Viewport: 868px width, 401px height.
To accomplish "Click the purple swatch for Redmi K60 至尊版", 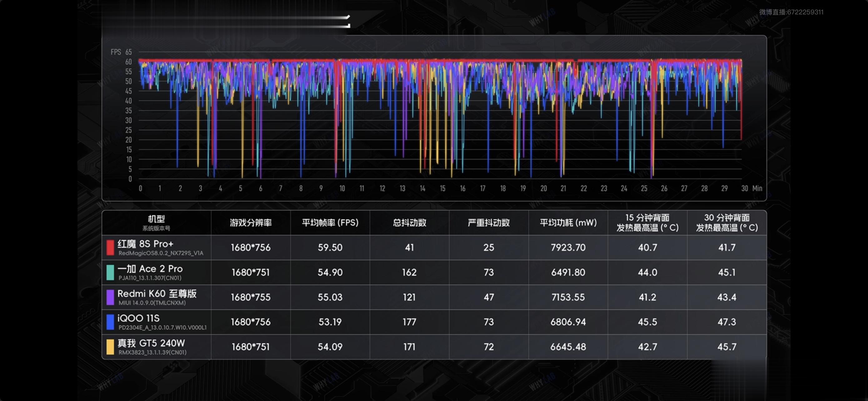I will click(110, 297).
